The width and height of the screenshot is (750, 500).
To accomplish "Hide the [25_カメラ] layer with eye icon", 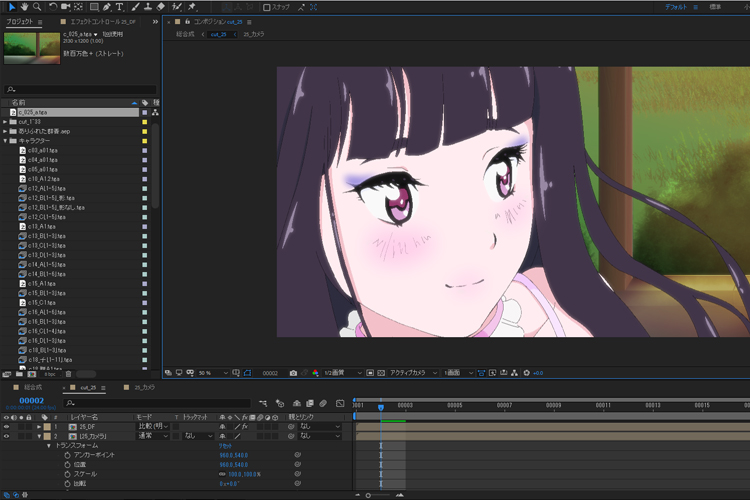I will tap(6, 436).
